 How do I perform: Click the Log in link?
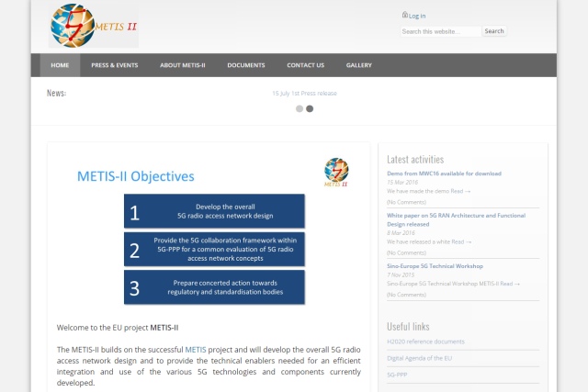tap(417, 16)
